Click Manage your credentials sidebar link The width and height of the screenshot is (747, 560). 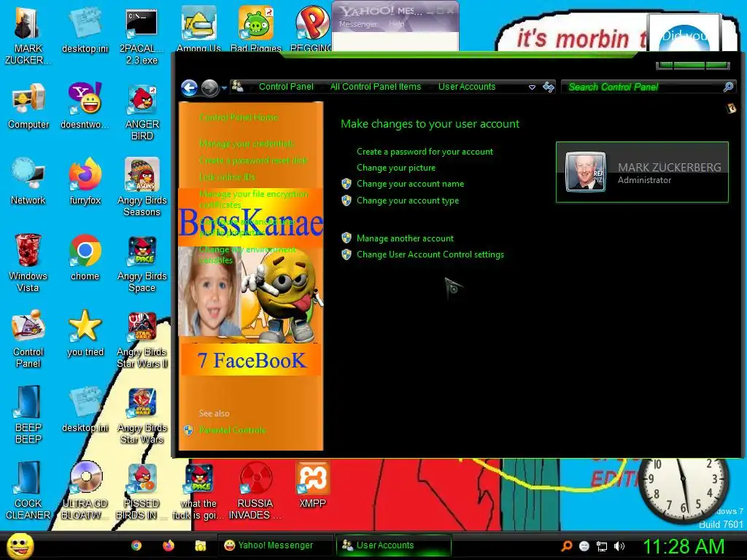247,144
